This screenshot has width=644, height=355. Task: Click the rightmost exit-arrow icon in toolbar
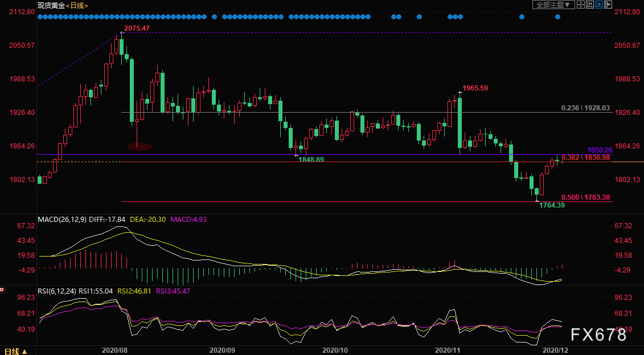tap(608, 5)
